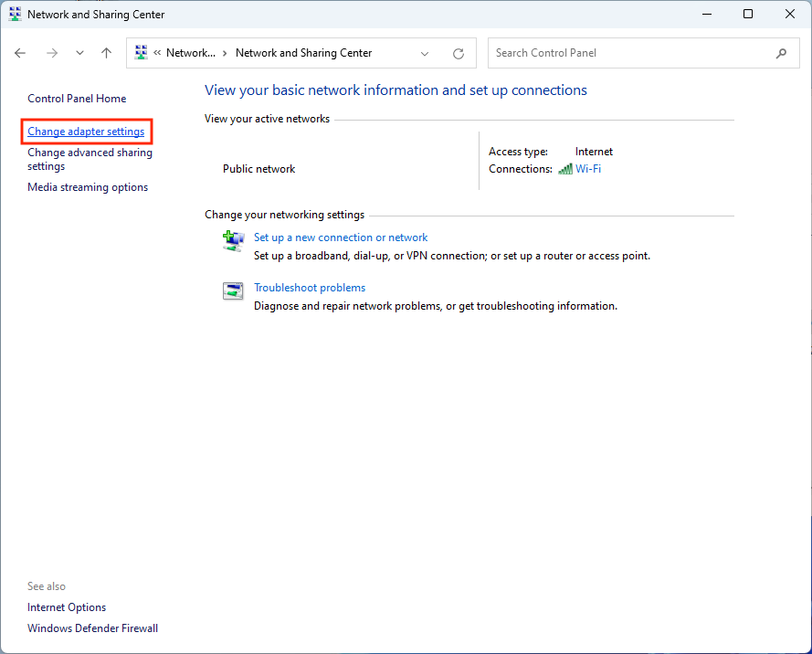Viewport: 812px width, 654px height.
Task: Expand the breadcrumb arrow after Network...
Action: point(225,53)
